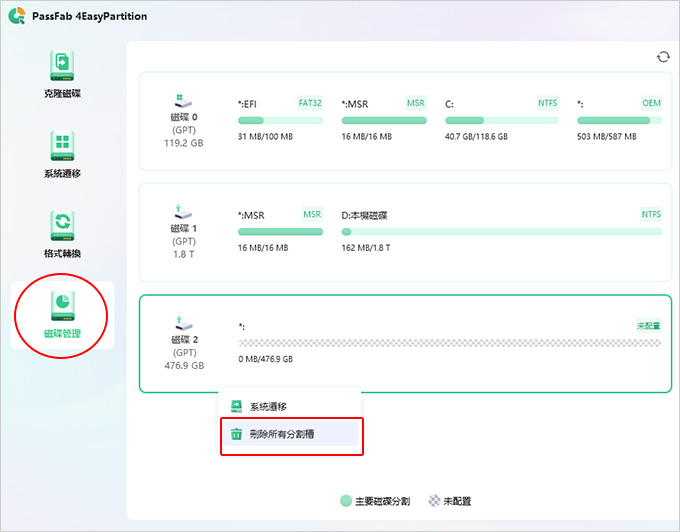Viewport: 680px width, 532px height.
Task: Click the 主要磁碟分割 legend entry
Action: click(x=375, y=501)
